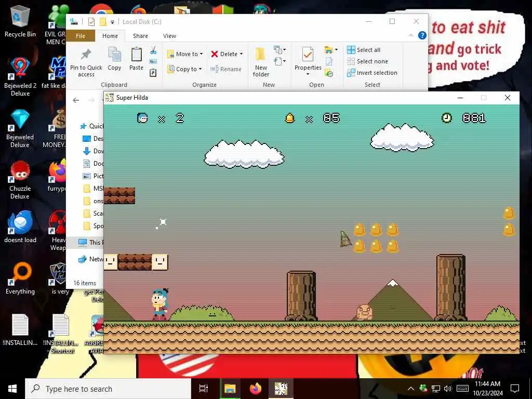The image size is (532, 399).
Task: Collapse the ribbon with the chevron
Action: 411,35
